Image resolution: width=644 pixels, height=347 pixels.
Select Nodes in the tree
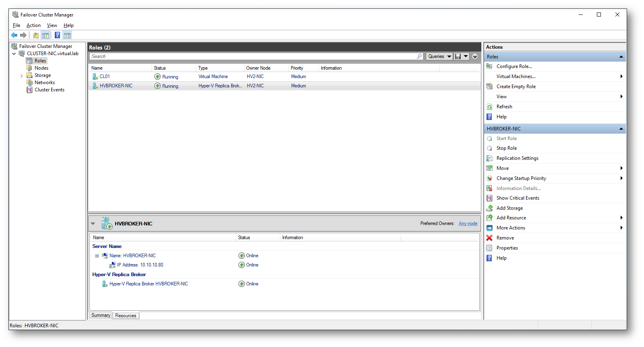pyautogui.click(x=41, y=68)
